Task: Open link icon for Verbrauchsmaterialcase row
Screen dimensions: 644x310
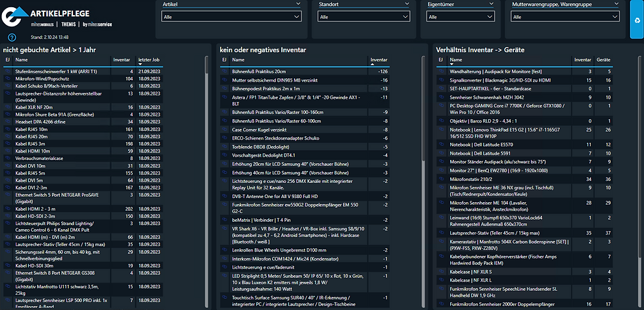Action: [x=7, y=158]
